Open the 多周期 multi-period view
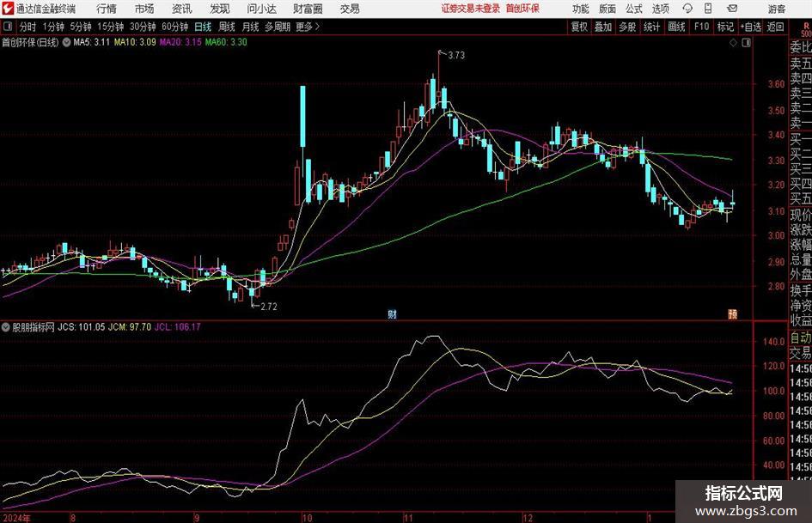Screen dimensions: 812x523 pyautogui.click(x=278, y=27)
